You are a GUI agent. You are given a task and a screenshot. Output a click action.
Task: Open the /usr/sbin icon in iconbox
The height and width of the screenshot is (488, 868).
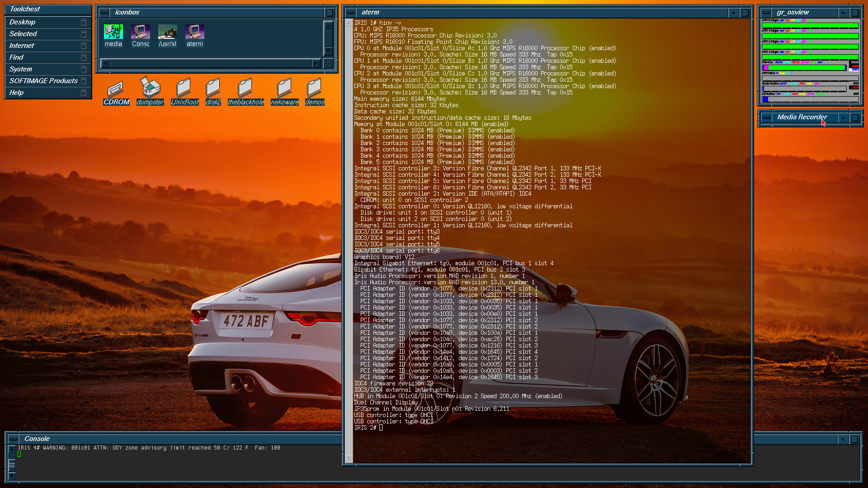[167, 33]
